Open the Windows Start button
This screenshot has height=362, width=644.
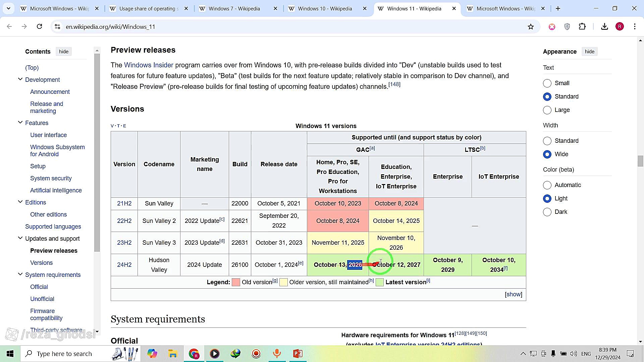10,354
